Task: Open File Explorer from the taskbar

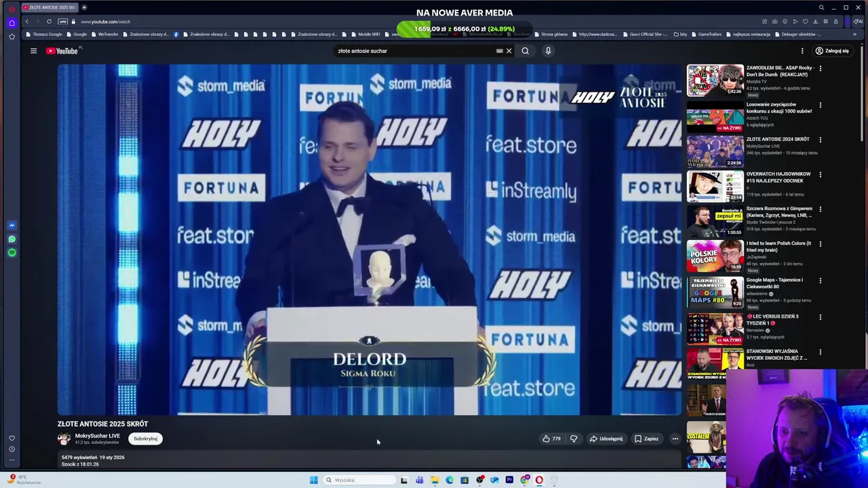Action: (435, 480)
